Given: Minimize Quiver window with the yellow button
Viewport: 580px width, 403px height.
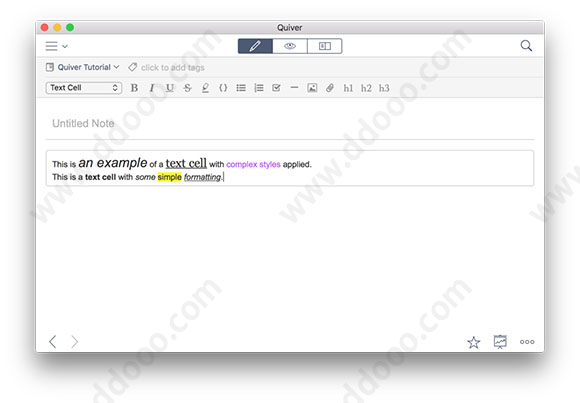Looking at the screenshot, I should pyautogui.click(x=57, y=27).
